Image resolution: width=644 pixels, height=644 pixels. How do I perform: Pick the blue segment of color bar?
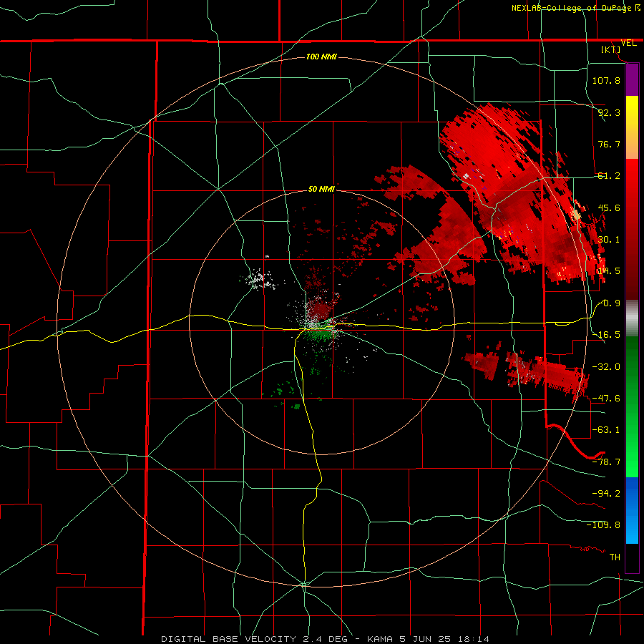[632, 510]
